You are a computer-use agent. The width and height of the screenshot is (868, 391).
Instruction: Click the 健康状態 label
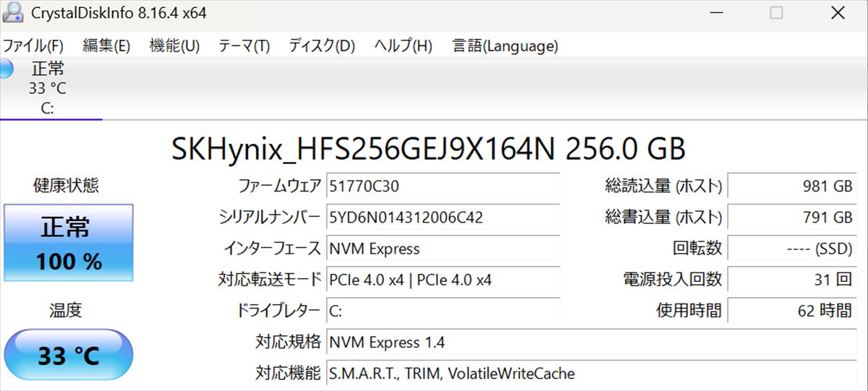click(66, 186)
